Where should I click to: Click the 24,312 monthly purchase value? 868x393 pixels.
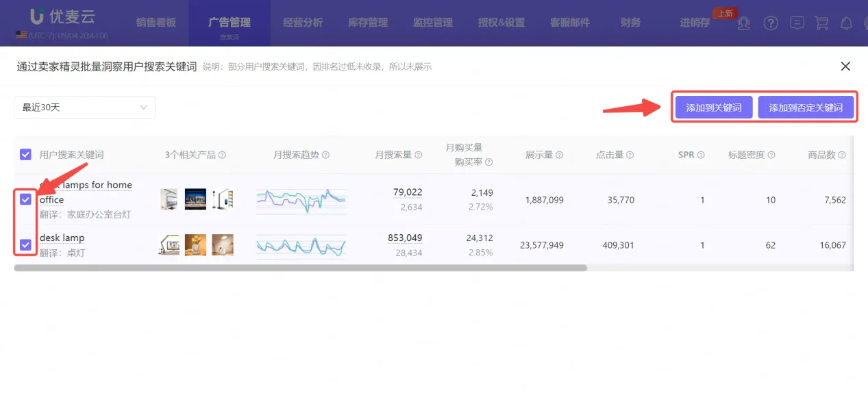click(479, 238)
